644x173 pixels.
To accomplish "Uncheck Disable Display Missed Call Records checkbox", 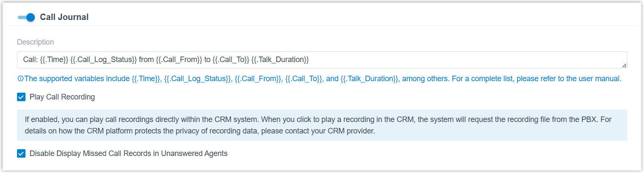I will point(21,153).
